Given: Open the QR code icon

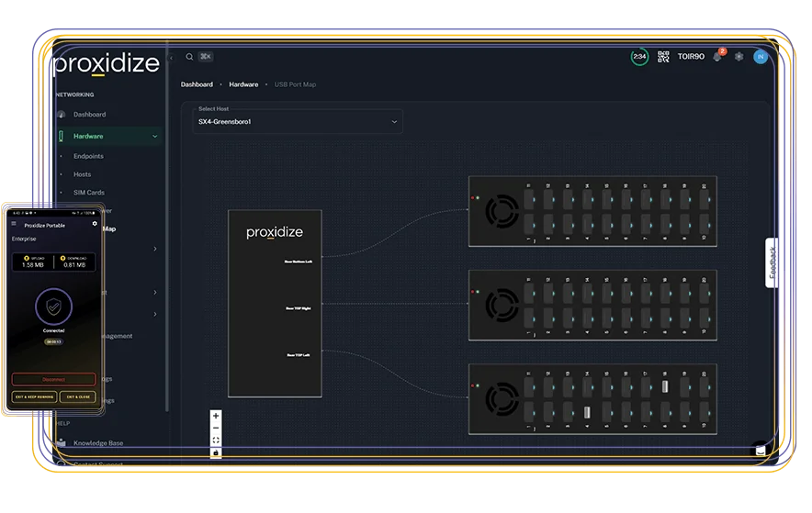Looking at the screenshot, I should point(663,56).
